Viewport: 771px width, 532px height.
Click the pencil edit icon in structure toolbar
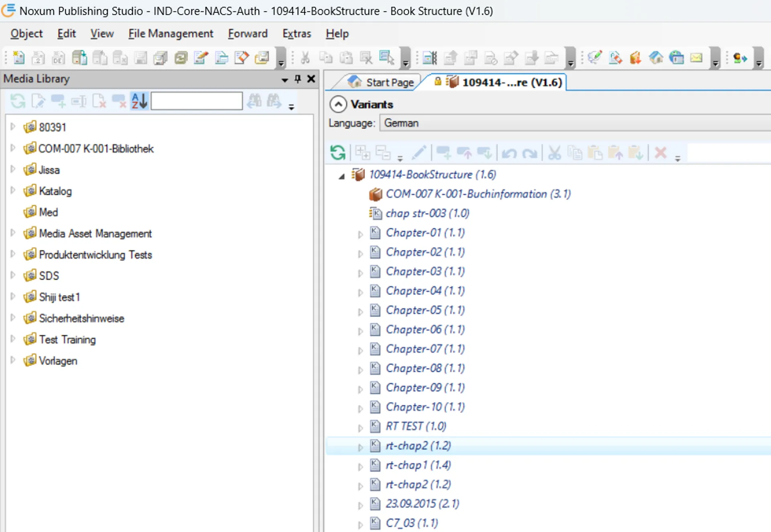pos(418,153)
